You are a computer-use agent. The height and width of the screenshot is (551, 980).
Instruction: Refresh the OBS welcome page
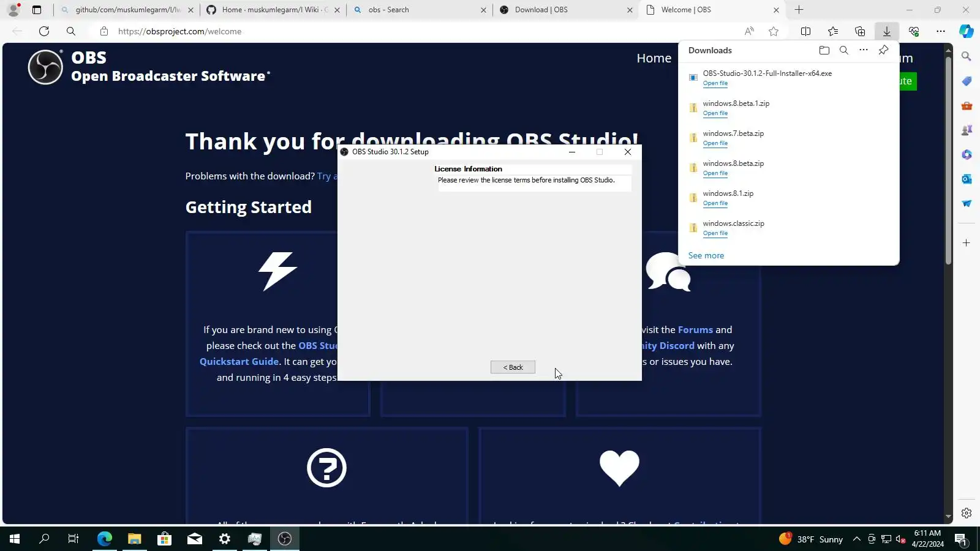44,31
